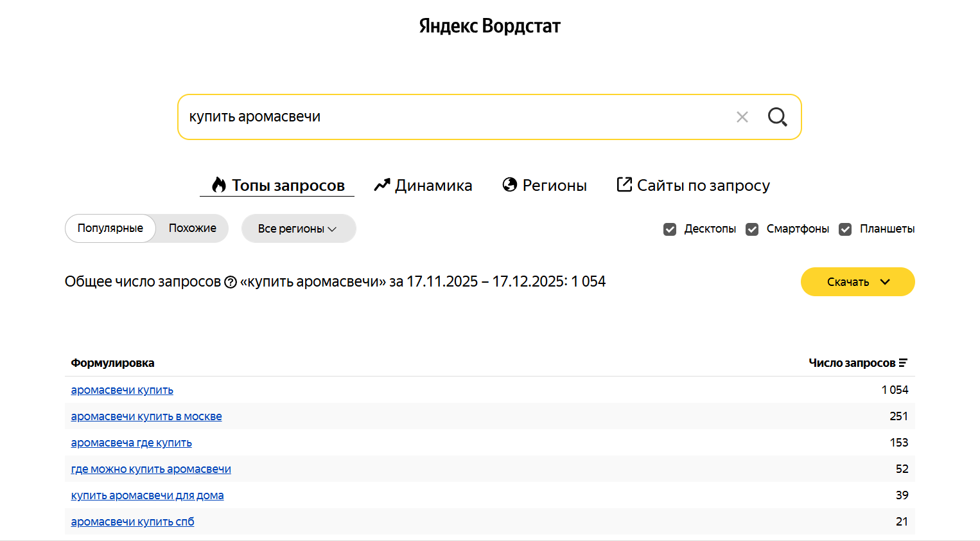The image size is (980, 541).
Task: Clear the search field with X icon
Action: (742, 117)
